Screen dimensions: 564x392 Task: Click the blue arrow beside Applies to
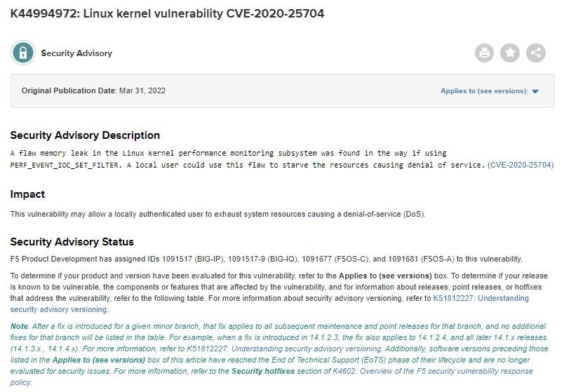coord(535,92)
